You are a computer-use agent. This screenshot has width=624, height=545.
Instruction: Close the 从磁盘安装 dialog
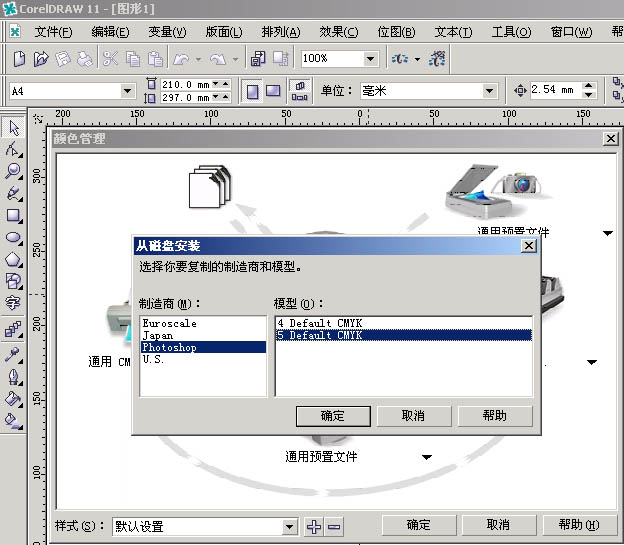coord(528,246)
